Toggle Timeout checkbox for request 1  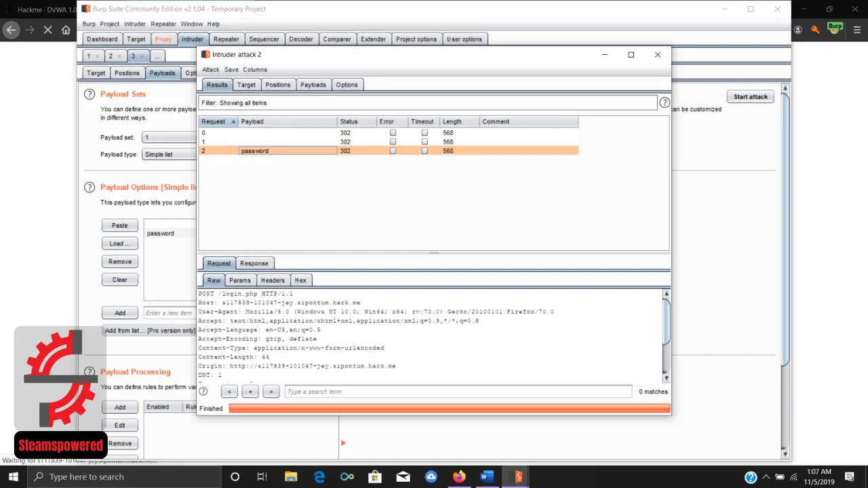click(x=425, y=142)
